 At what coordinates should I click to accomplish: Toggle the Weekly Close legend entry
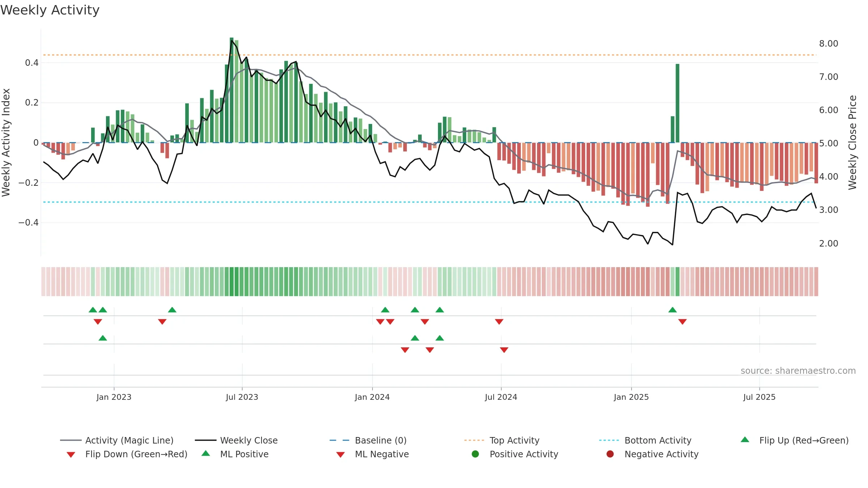pyautogui.click(x=236, y=440)
